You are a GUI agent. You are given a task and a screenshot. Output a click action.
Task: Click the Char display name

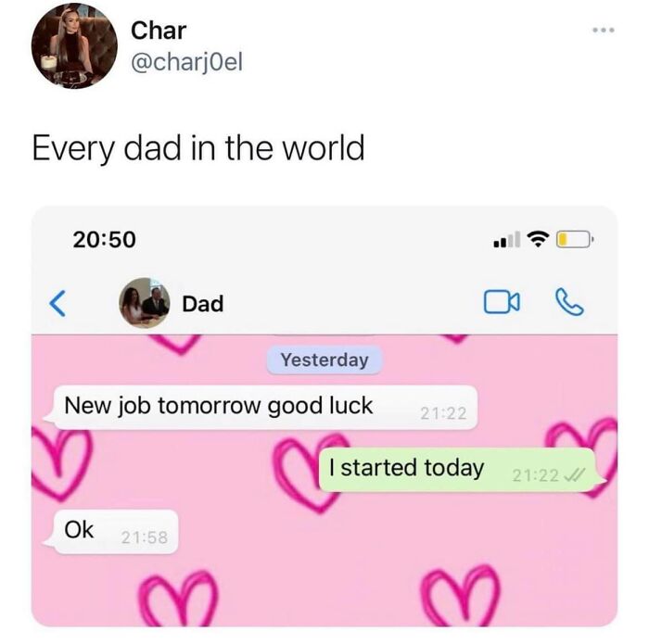pyautogui.click(x=159, y=31)
